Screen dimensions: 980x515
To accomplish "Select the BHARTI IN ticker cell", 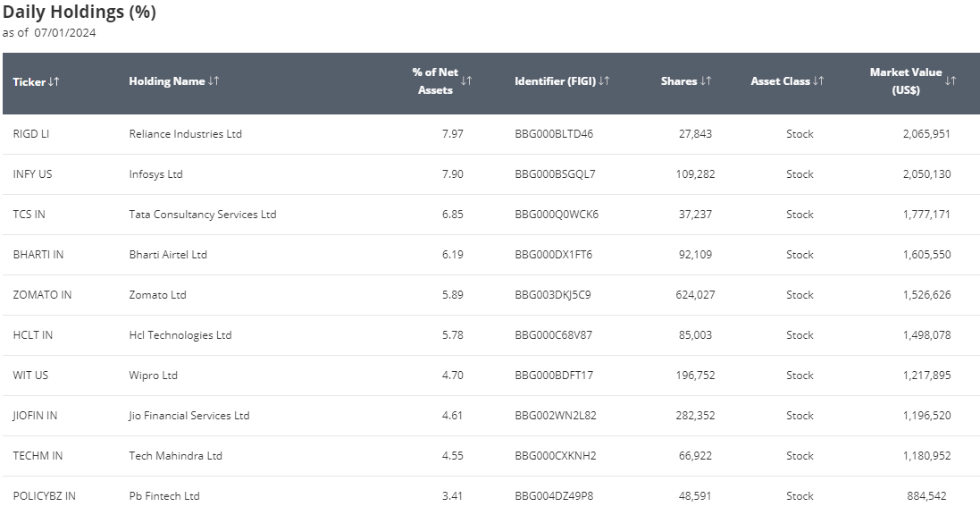I will [x=38, y=255].
